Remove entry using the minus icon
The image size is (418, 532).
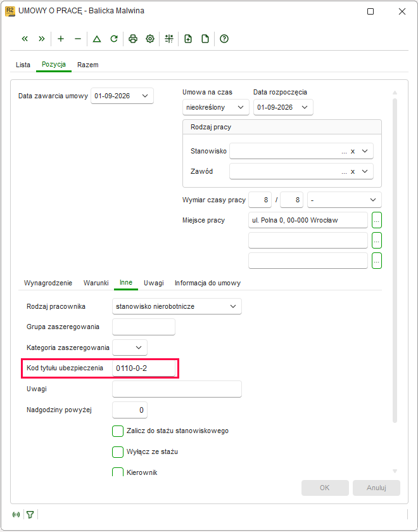pos(78,39)
